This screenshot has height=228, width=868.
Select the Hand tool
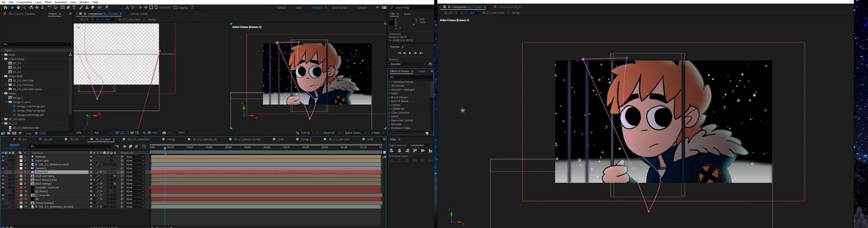point(18,7)
